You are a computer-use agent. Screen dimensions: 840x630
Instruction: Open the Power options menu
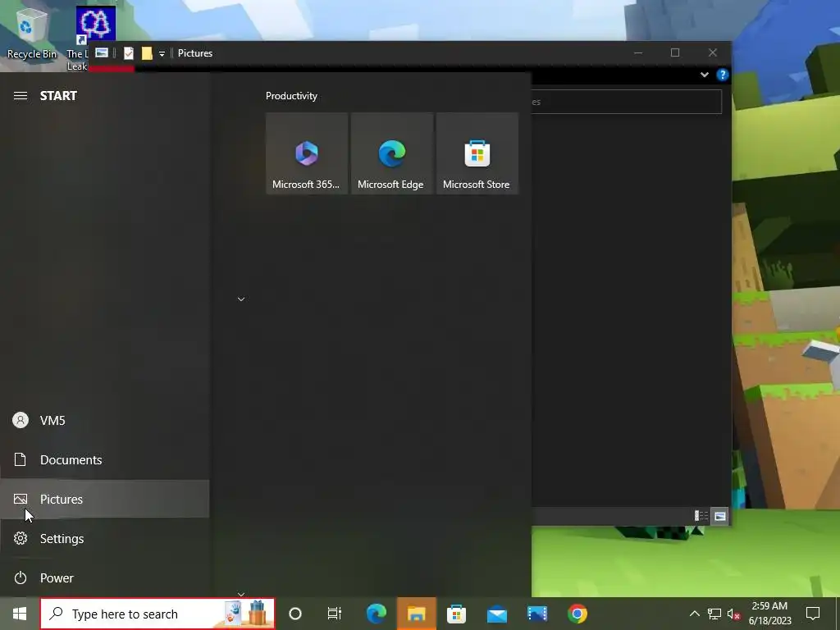[104, 578]
